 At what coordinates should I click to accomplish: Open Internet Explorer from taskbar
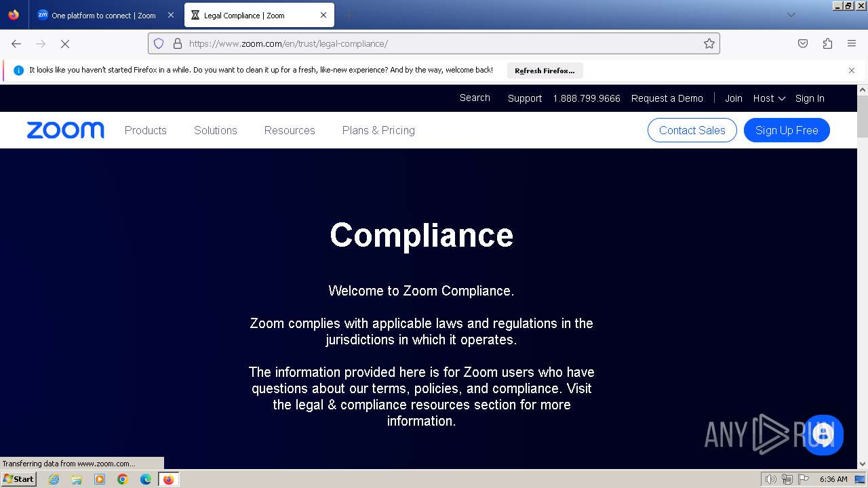point(54,479)
